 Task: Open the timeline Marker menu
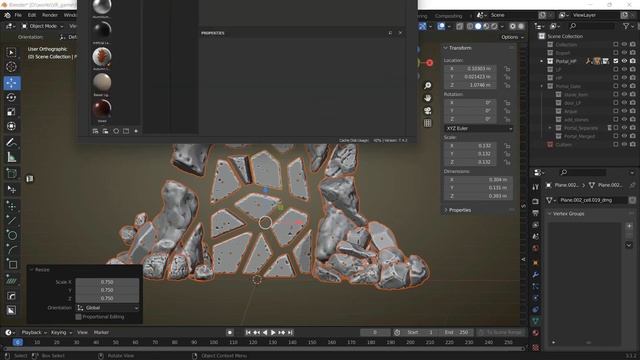click(x=101, y=333)
